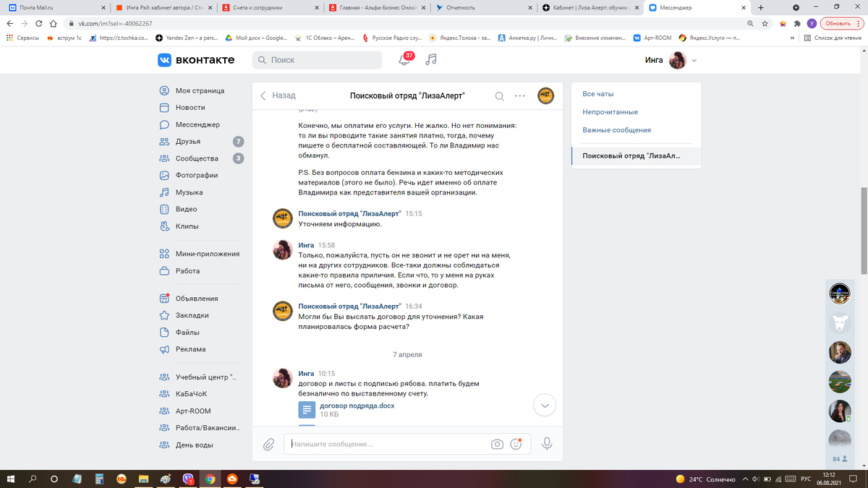Open Видео sidebar icon

tap(164, 209)
